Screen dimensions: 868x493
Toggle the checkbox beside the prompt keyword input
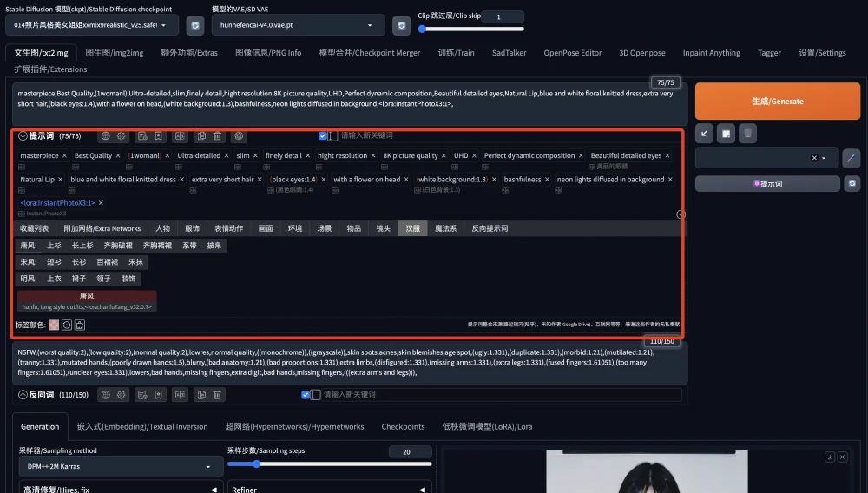coord(323,136)
